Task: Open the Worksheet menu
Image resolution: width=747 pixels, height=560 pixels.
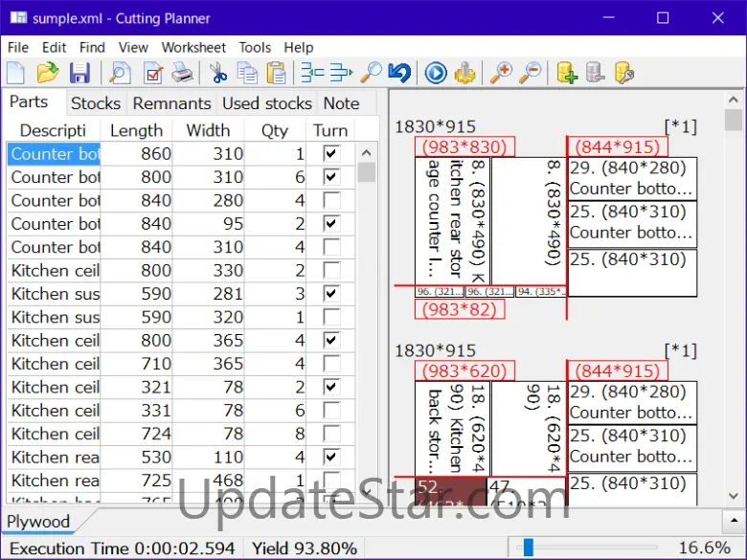Action: click(193, 47)
